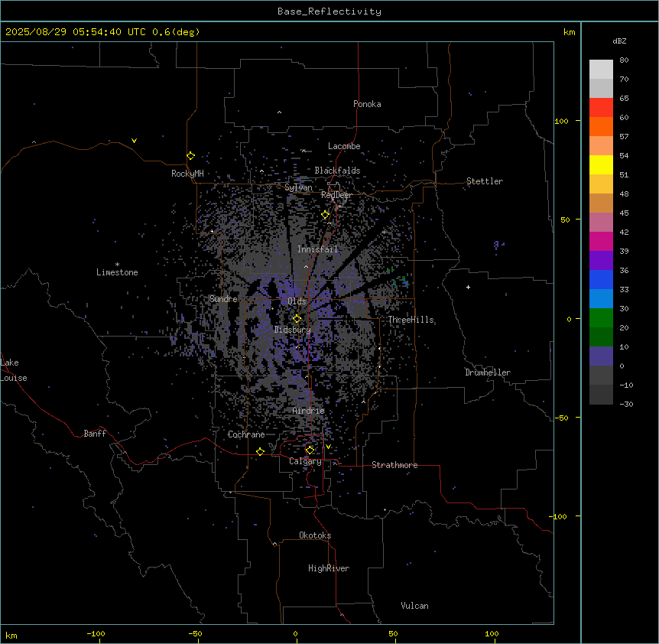Click the 50 tick on horizontal axis
Screen dimensions: 659x644
pos(393,633)
